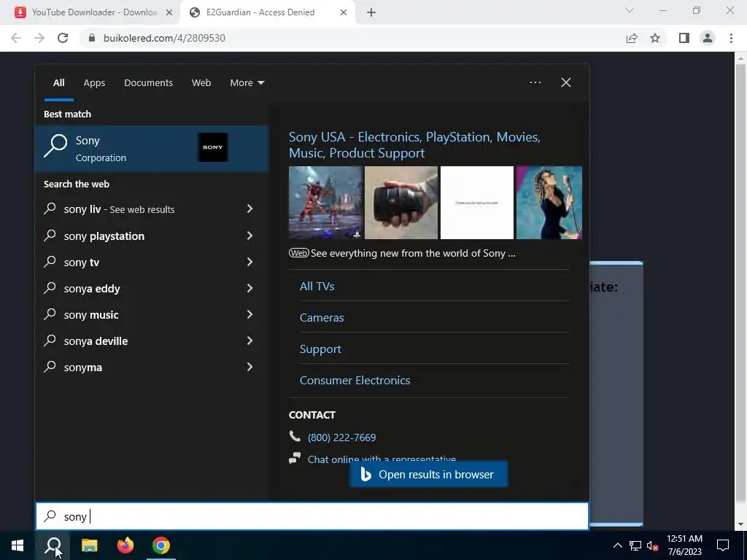Click the Chrome forward arrow
This screenshot has width=747, height=560.
39,38
